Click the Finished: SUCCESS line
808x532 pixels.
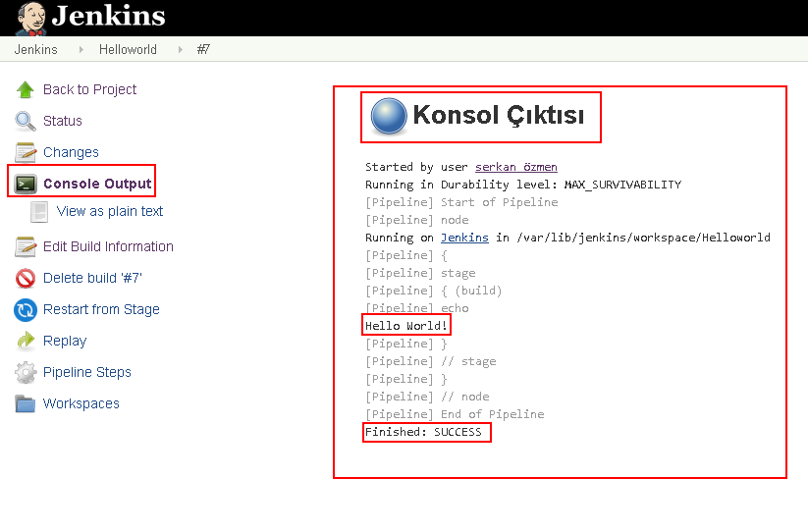click(423, 432)
